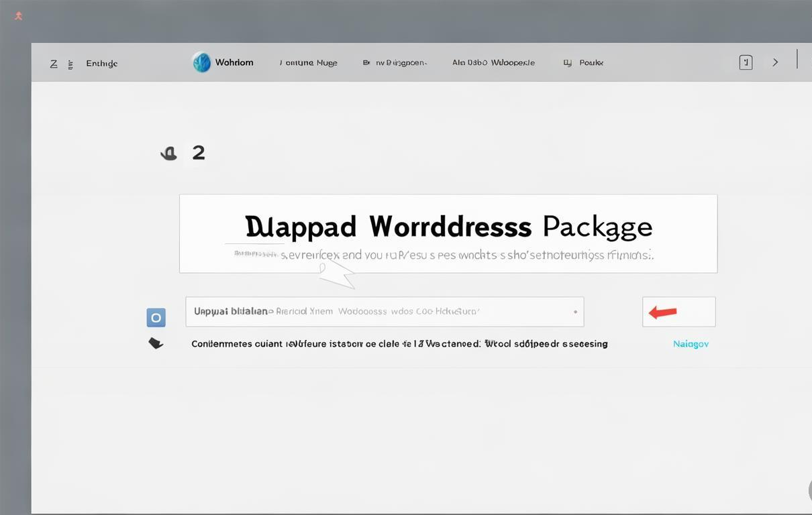The width and height of the screenshot is (812, 515).
Task: Click the black tag icon beside Conlienmetes
Action: pyautogui.click(x=156, y=343)
